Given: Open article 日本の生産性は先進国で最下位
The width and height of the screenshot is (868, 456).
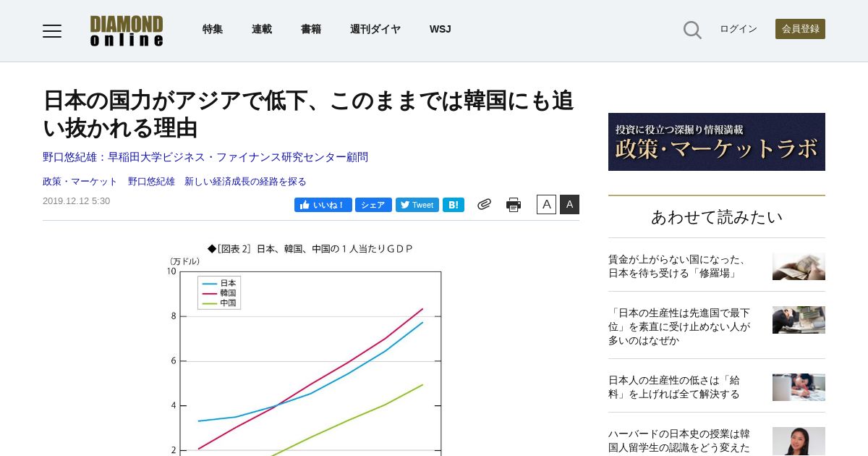Looking at the screenshot, I should (x=679, y=326).
